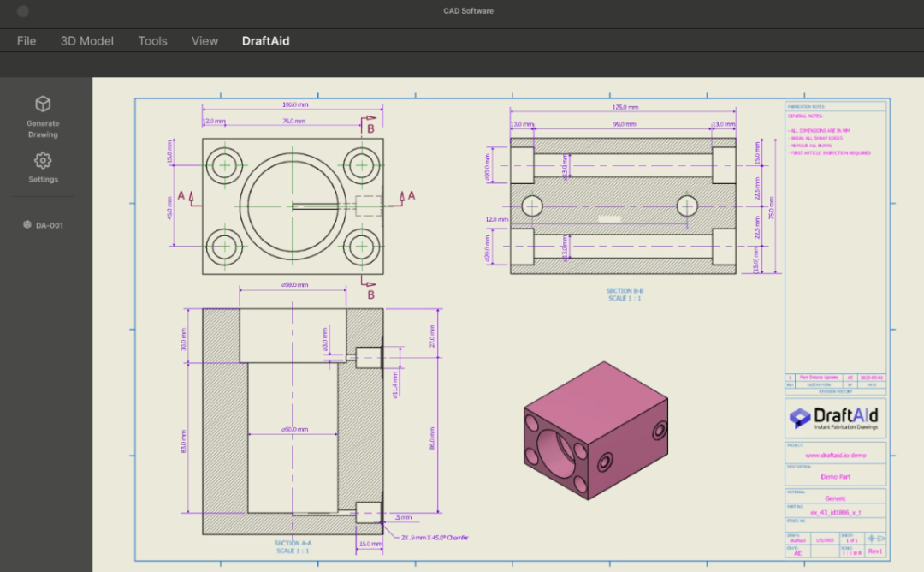
Task: Click the "Part Details Update" revision entry
Action: (x=819, y=378)
